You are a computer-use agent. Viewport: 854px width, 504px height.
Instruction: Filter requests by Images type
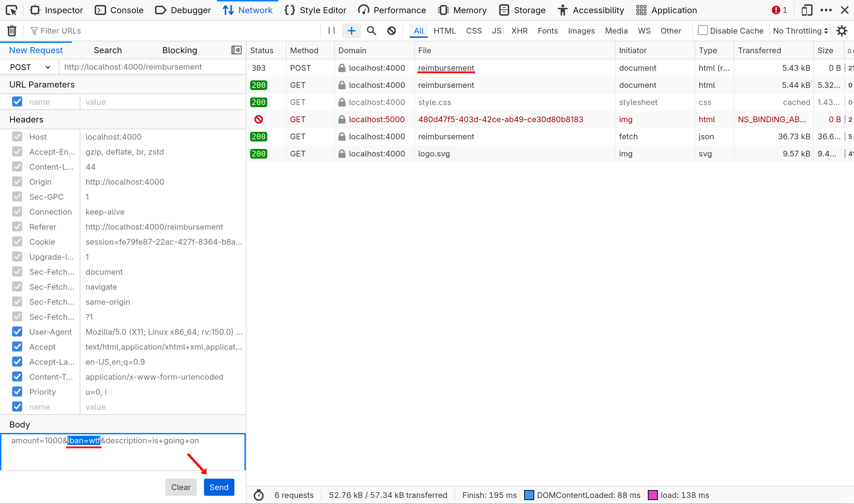(x=581, y=31)
